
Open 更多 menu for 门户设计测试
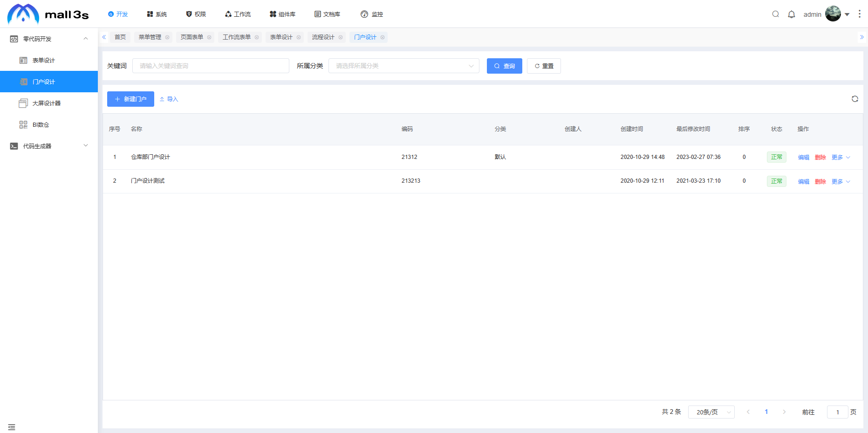tap(841, 182)
